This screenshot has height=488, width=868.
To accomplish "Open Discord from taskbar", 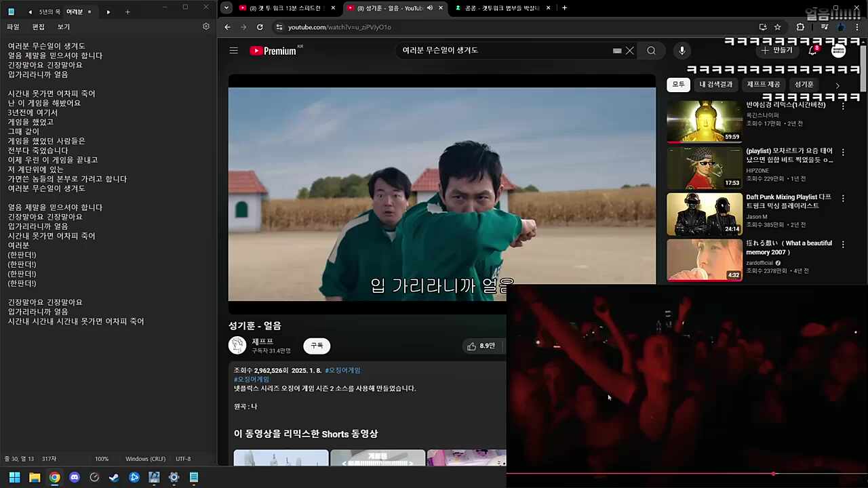I will pos(75,477).
